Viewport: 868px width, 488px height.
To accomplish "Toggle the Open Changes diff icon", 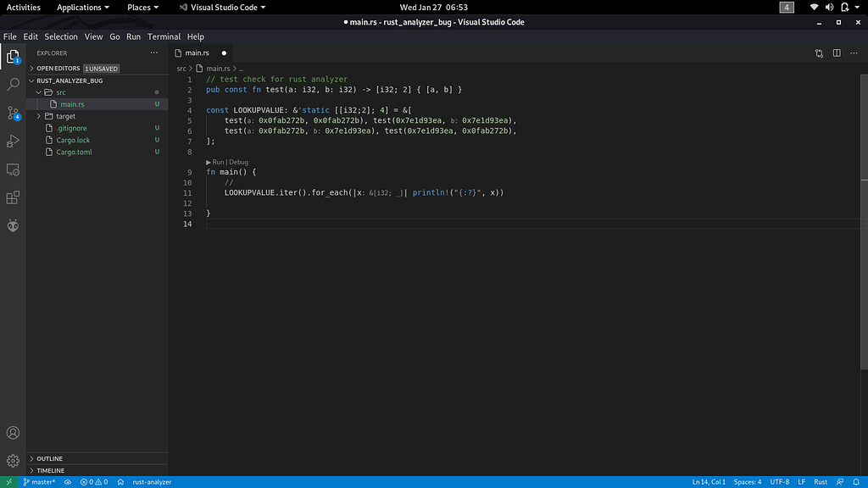I will (x=817, y=53).
